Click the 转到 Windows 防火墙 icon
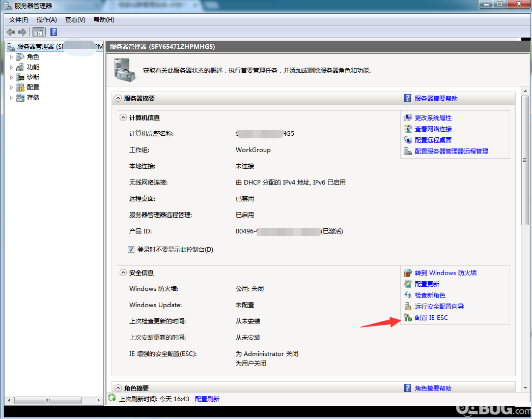Viewport: 532px width, 419px height. [407, 273]
